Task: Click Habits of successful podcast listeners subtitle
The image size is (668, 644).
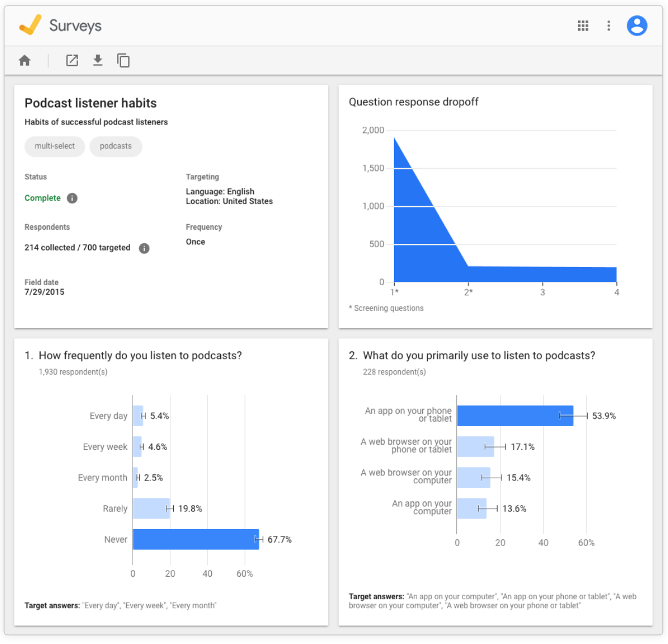Action: (x=96, y=122)
